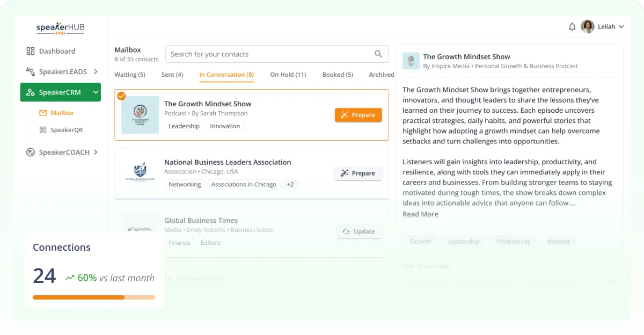
Task: Click Leilah's profile avatar
Action: coord(588,27)
